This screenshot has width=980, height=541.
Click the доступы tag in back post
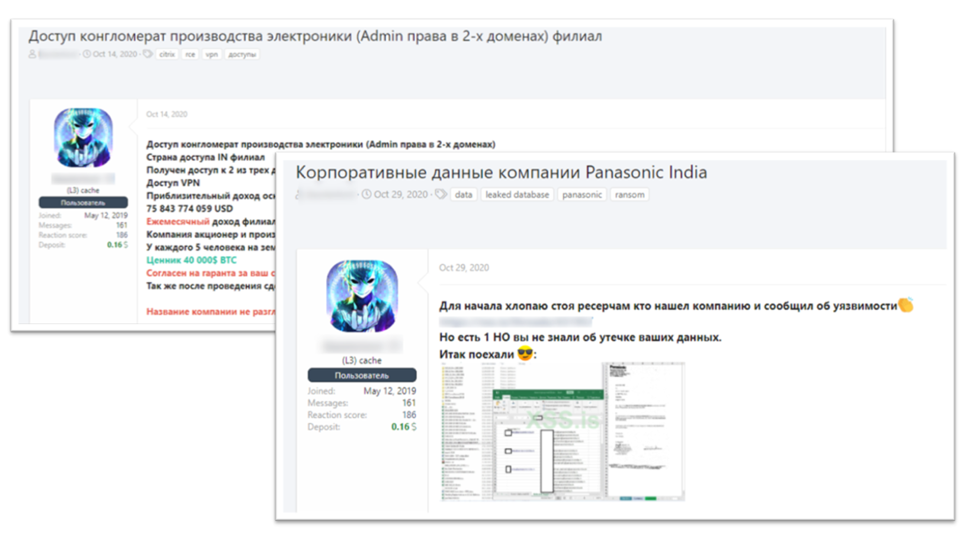[x=242, y=54]
